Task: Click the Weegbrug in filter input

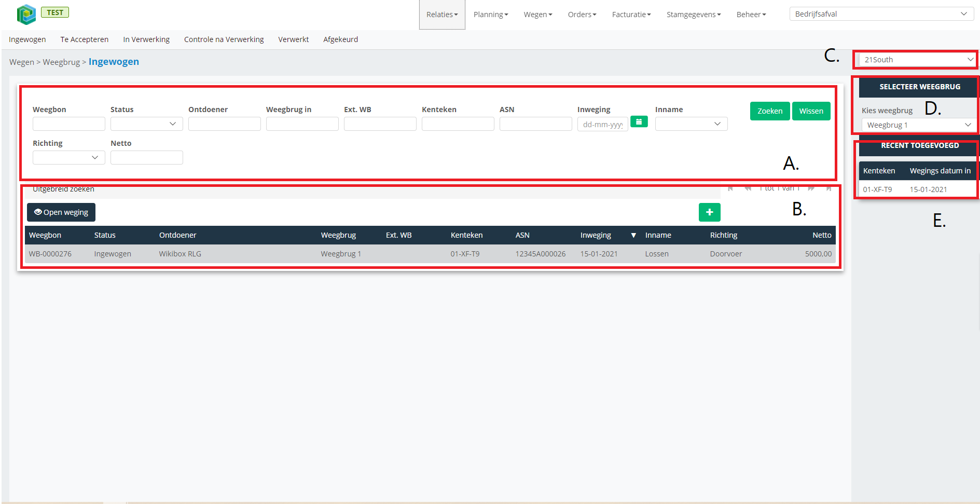Action: (x=302, y=124)
